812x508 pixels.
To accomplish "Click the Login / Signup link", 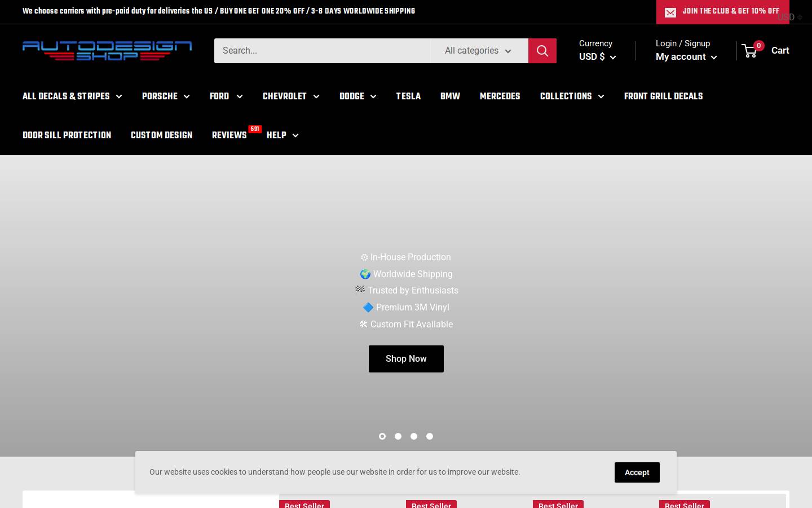I will pos(683,43).
